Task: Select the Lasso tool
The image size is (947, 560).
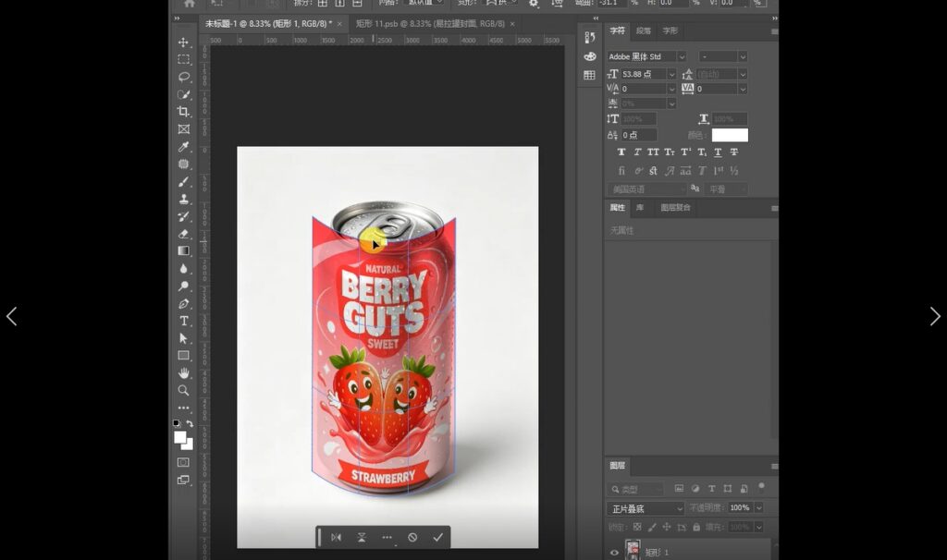Action: tap(184, 78)
